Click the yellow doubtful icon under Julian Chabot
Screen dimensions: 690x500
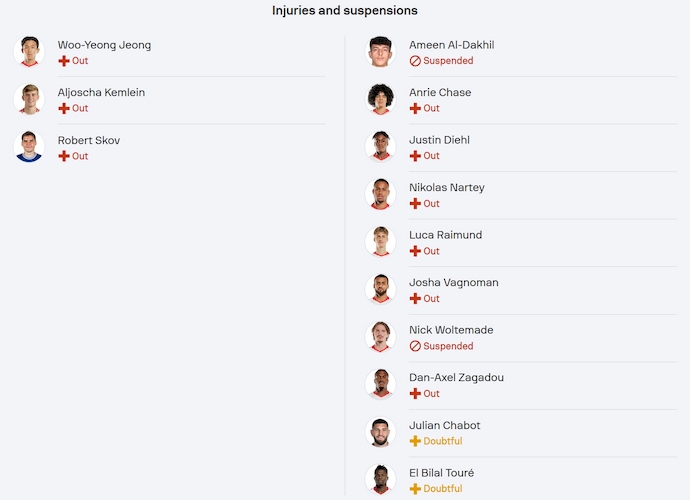[415, 441]
